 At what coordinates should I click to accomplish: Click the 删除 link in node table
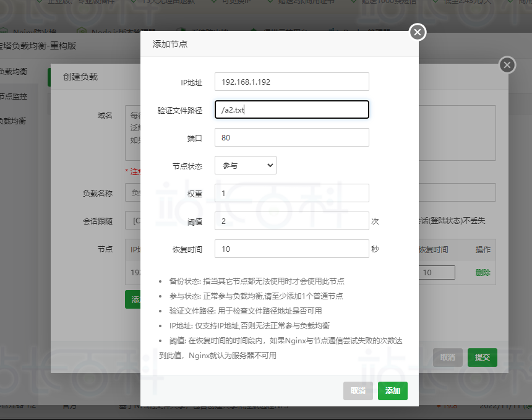483,272
